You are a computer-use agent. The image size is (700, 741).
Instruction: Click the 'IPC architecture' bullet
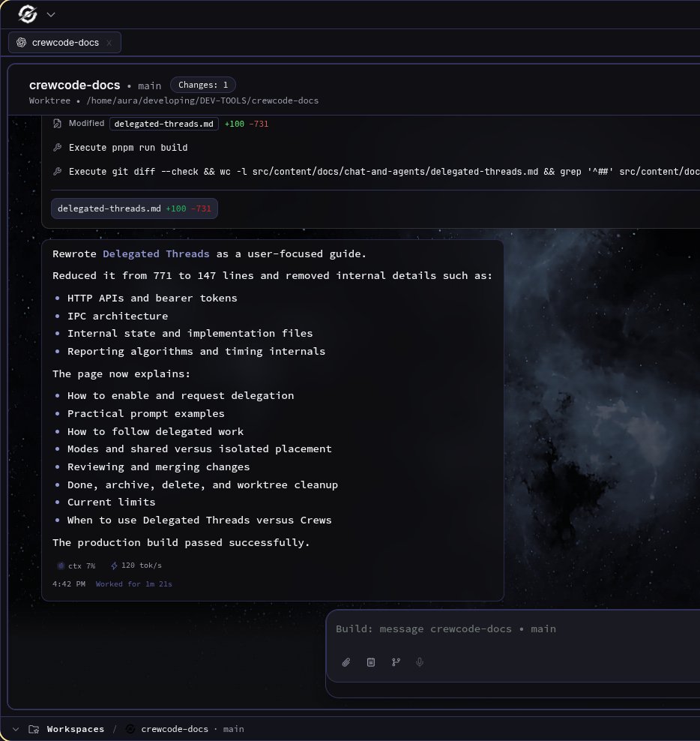[x=118, y=316]
